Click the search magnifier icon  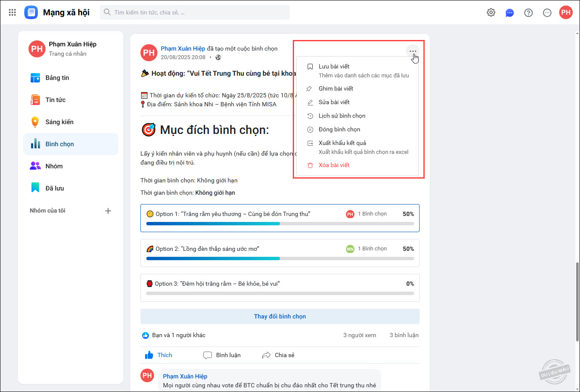(108, 12)
